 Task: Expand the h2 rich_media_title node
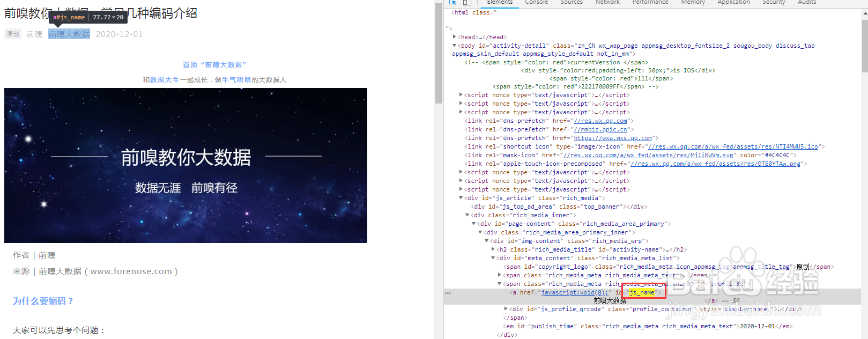(x=493, y=249)
